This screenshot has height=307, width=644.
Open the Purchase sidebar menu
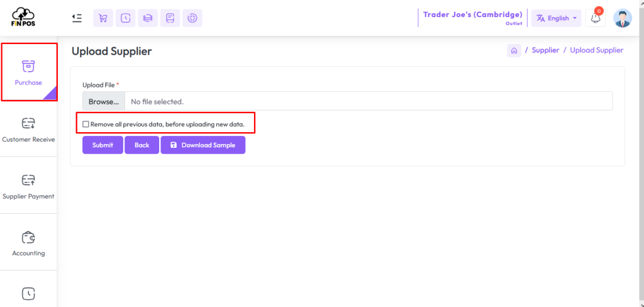click(x=29, y=72)
